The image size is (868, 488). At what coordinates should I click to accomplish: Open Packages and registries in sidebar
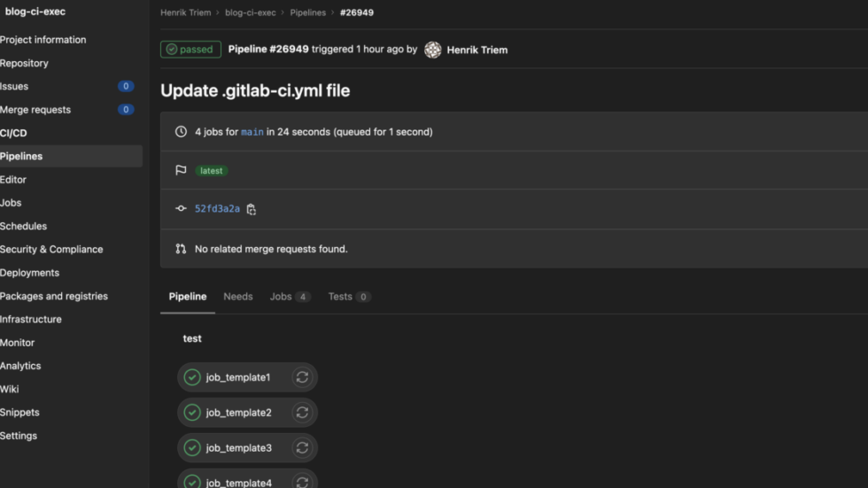54,296
